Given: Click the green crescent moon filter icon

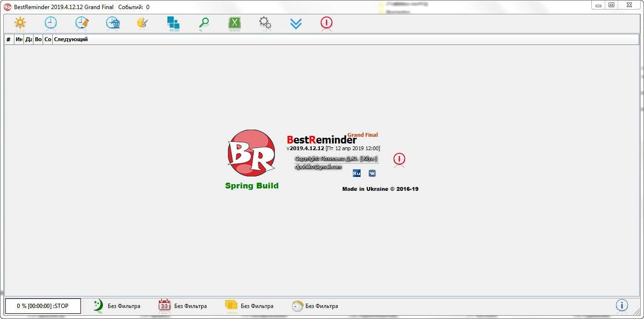Looking at the screenshot, I should coord(98,306).
